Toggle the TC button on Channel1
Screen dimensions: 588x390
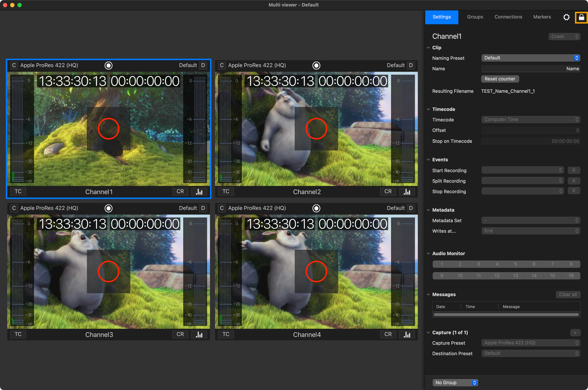[x=18, y=192]
